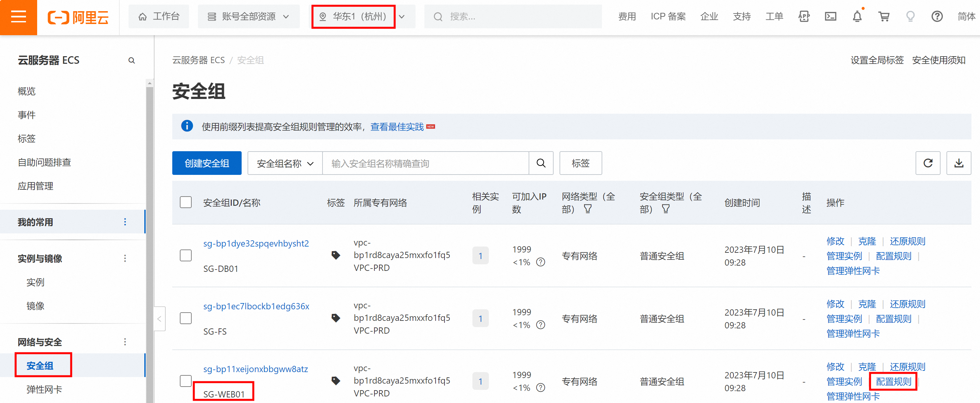The image size is (980, 403).
Task: Go to 事件 in sidebar
Action: (27, 114)
